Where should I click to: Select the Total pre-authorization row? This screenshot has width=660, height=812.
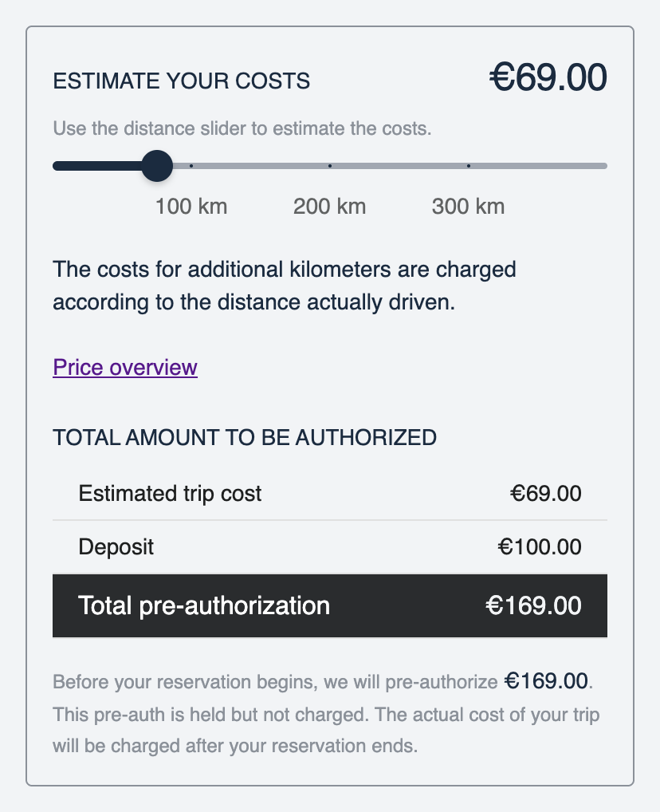pos(330,605)
